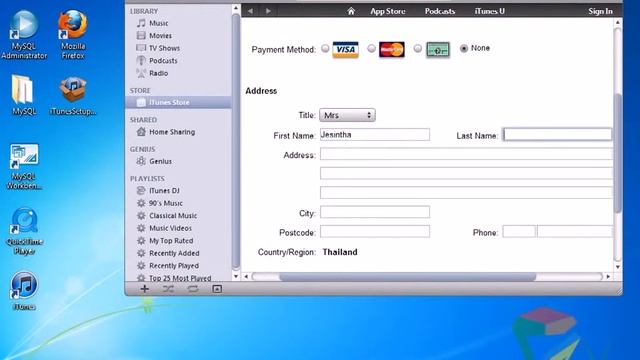Open iTunes desktop shortcut
Screen dimensions: 640x360
coord(24,291)
